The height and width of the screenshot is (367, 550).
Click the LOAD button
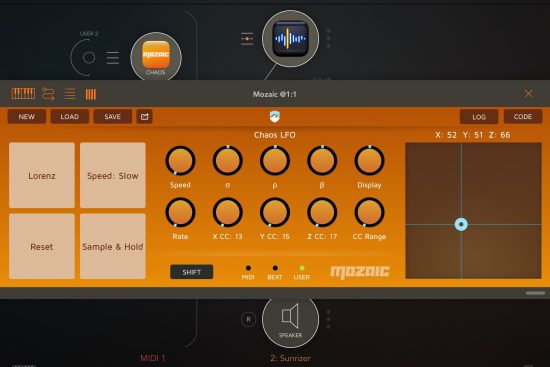(69, 116)
